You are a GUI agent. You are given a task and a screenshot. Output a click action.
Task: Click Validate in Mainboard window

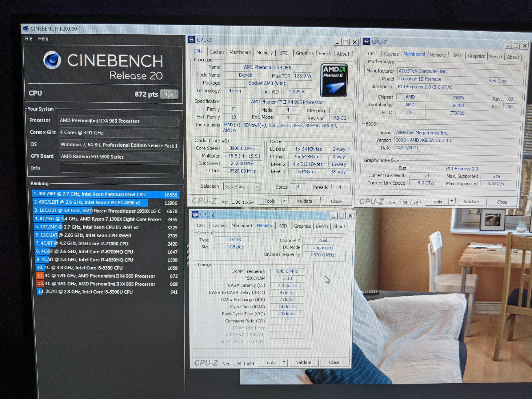pos(471,202)
